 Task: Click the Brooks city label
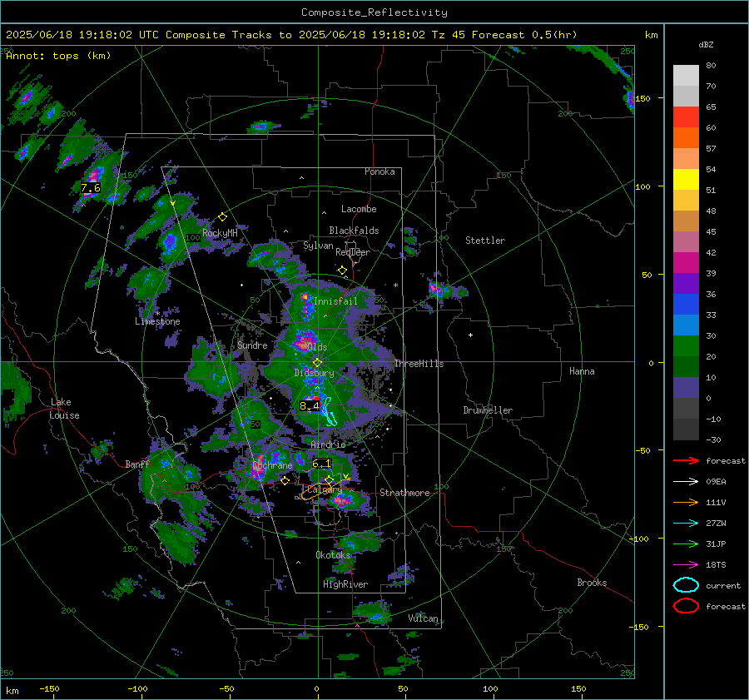point(592,583)
